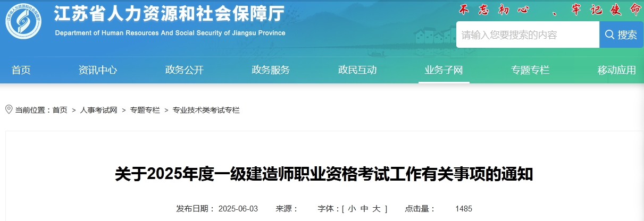The width and height of the screenshot is (644, 221).
Task: Click the 不忘初心、牢记使命 slogan banner
Action: click(543, 10)
